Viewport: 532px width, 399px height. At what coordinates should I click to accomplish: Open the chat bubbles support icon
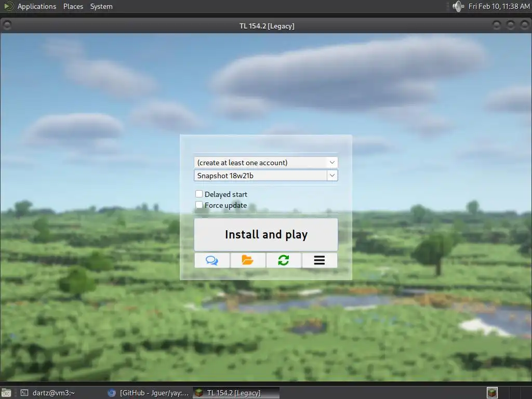[x=212, y=260]
